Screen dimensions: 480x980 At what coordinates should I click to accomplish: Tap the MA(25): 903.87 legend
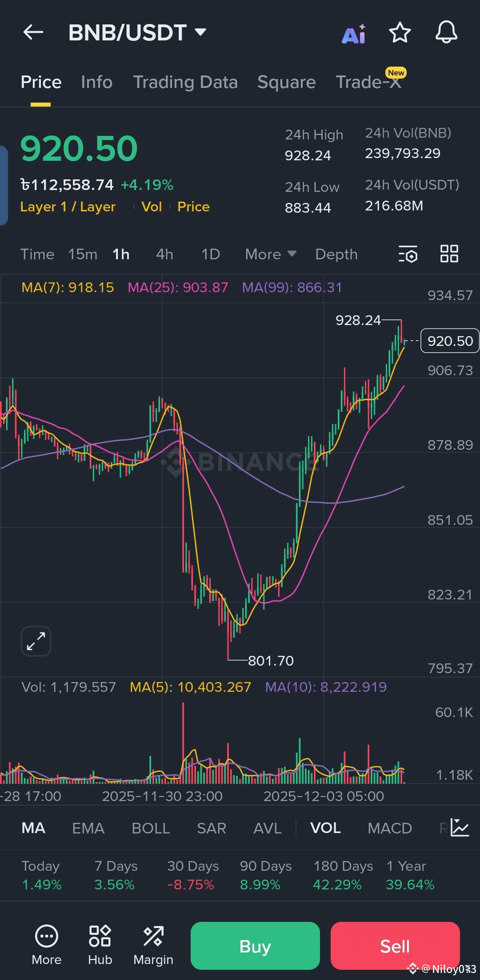coord(178,287)
